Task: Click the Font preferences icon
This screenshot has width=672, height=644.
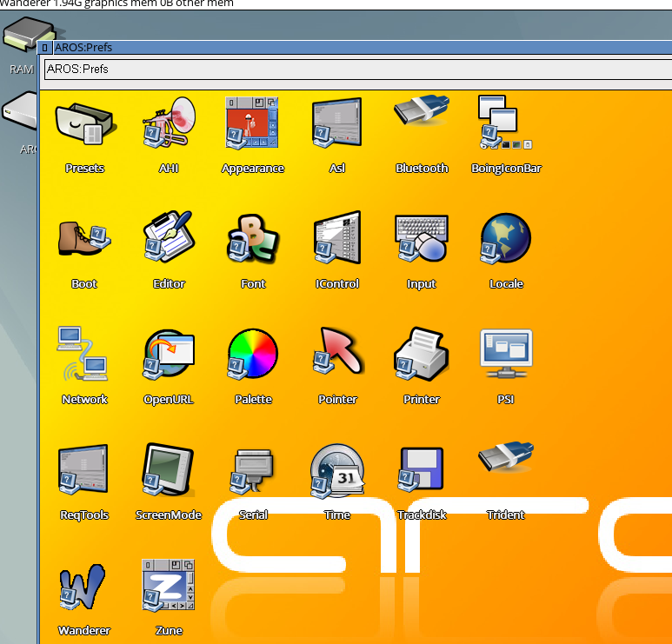Action: point(252,238)
